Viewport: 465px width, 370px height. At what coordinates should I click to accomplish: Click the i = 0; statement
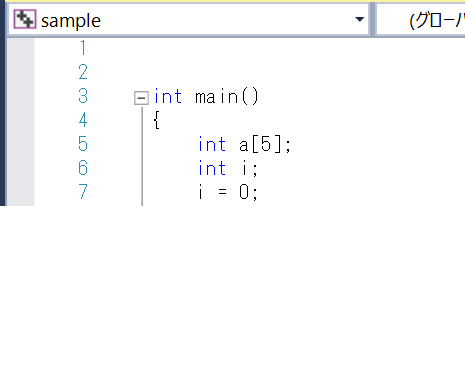pos(228,192)
